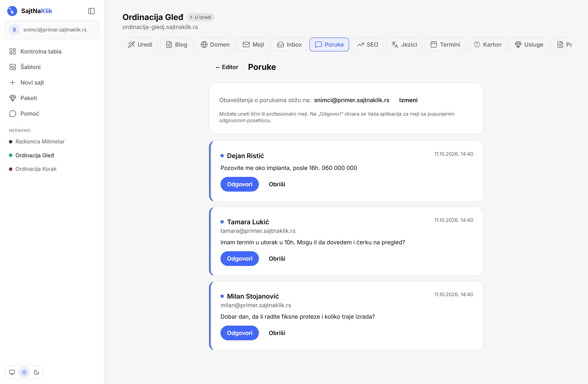This screenshot has width=588, height=384.
Task: Select the Poruke tab
Action: (x=329, y=45)
